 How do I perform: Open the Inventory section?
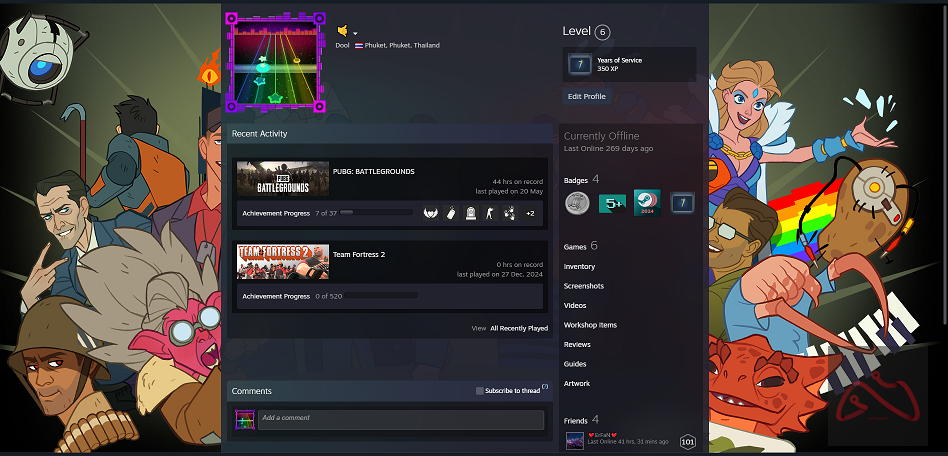click(579, 267)
